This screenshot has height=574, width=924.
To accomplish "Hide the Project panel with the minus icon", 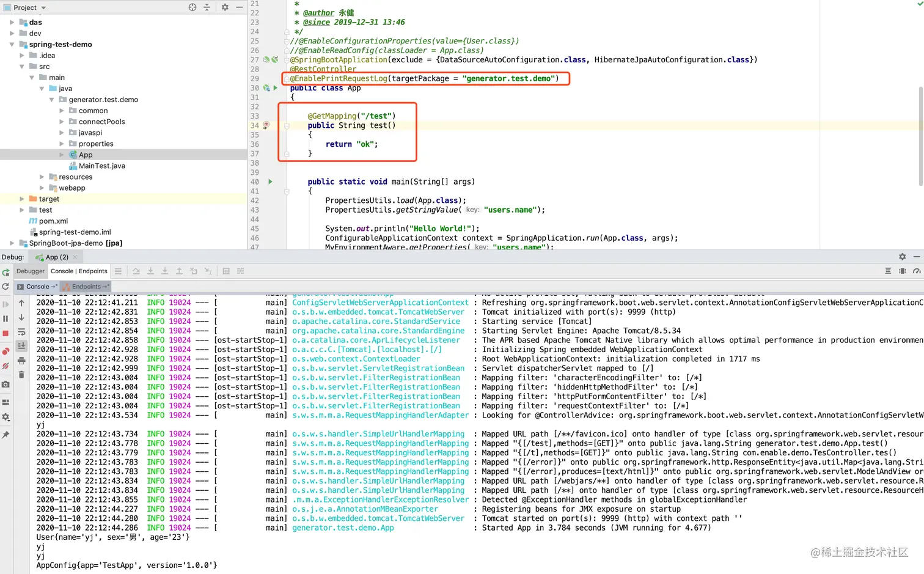I will pos(240,7).
